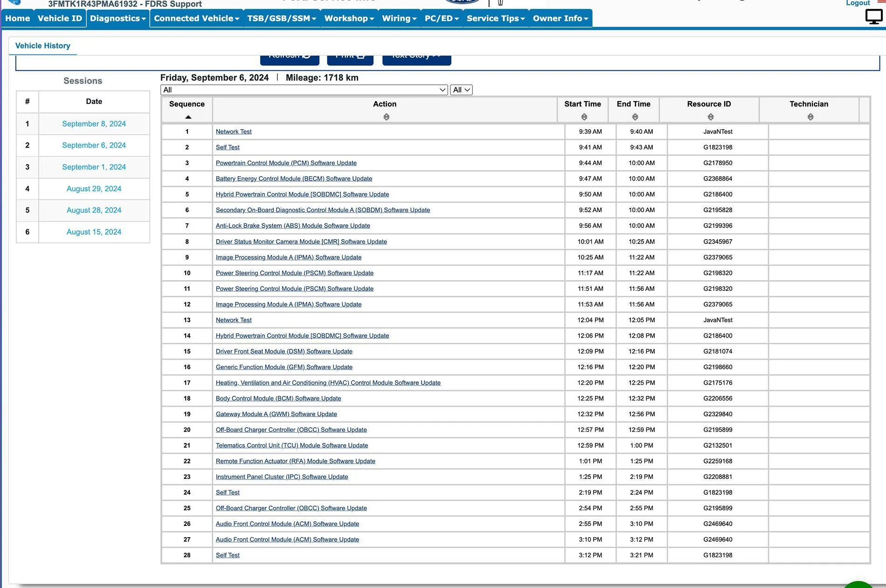Open sequence 11 Power Steering Control Module update
The image size is (886, 588).
(295, 289)
